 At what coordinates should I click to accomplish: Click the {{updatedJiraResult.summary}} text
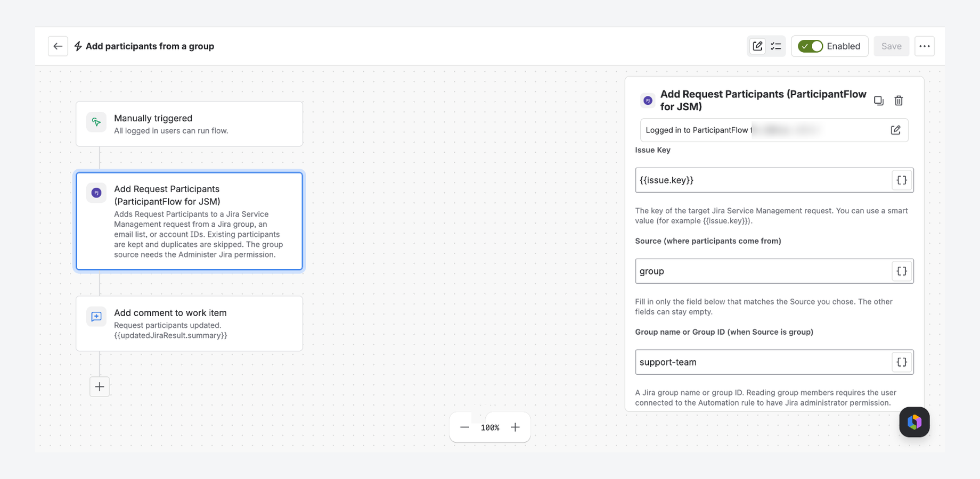[x=170, y=335]
